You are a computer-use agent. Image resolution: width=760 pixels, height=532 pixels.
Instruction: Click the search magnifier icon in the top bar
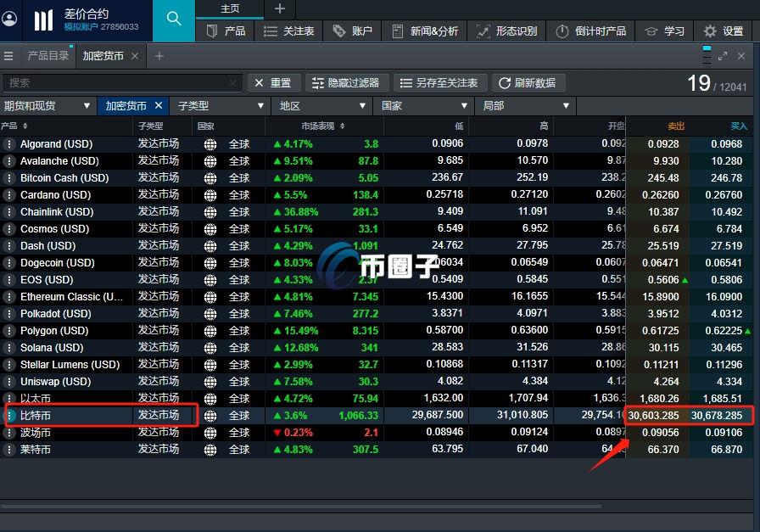pos(173,17)
